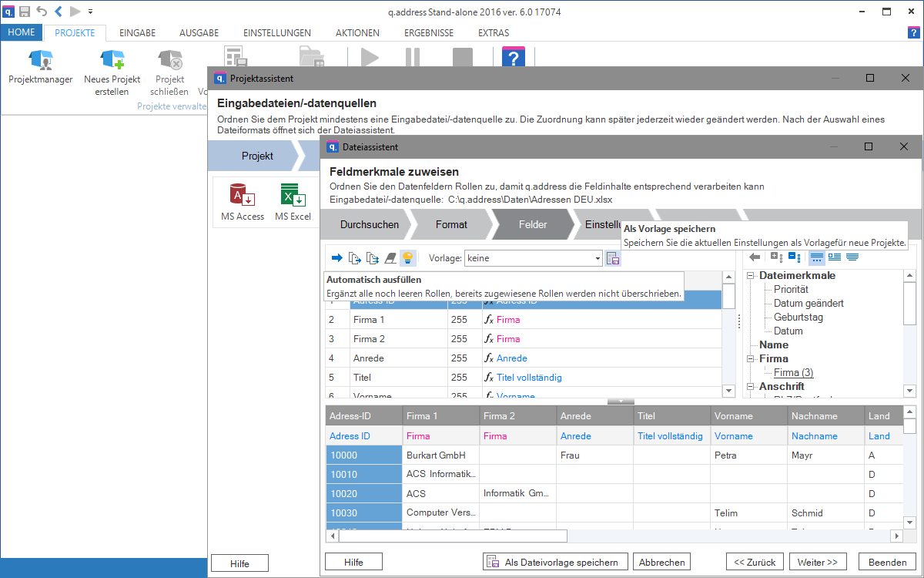Click the icon on the Als Dateivorlage speichern button
The height and width of the screenshot is (578, 924).
(x=494, y=563)
